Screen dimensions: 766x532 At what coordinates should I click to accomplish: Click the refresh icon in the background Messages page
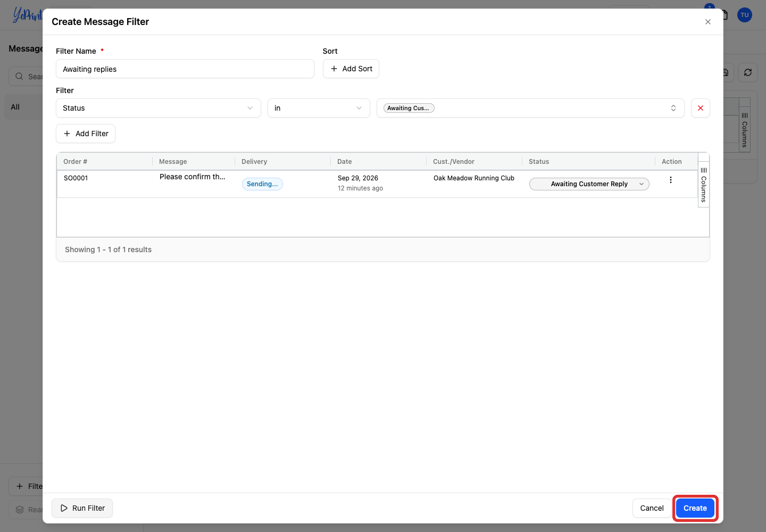(748, 72)
